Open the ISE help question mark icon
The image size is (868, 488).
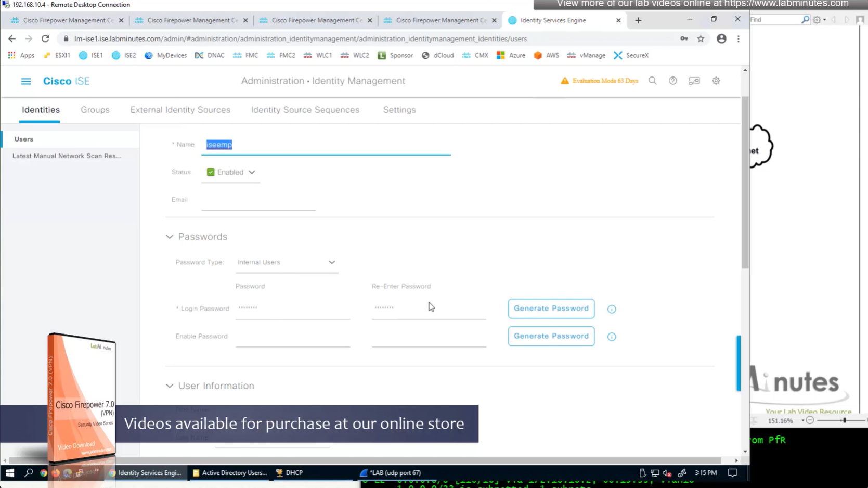click(672, 81)
